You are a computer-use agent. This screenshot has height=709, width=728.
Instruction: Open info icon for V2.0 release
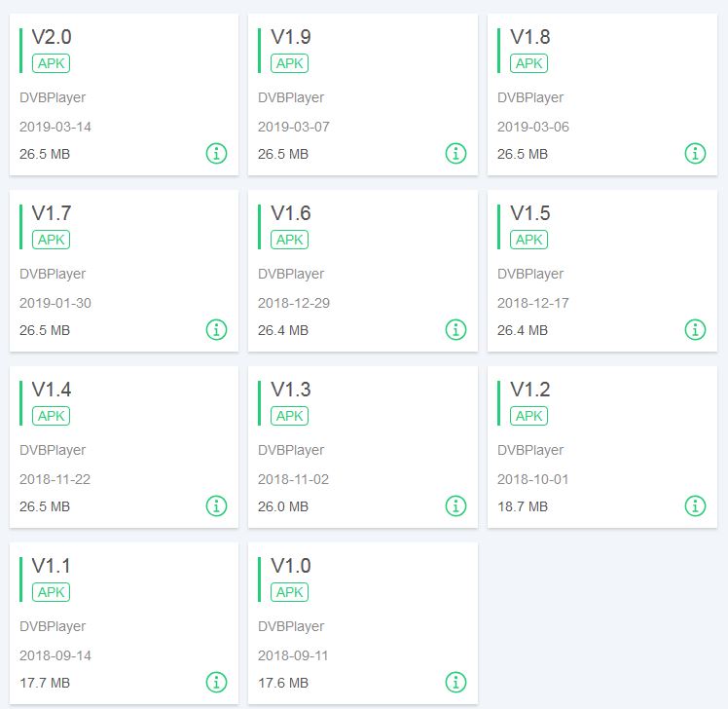(x=216, y=153)
